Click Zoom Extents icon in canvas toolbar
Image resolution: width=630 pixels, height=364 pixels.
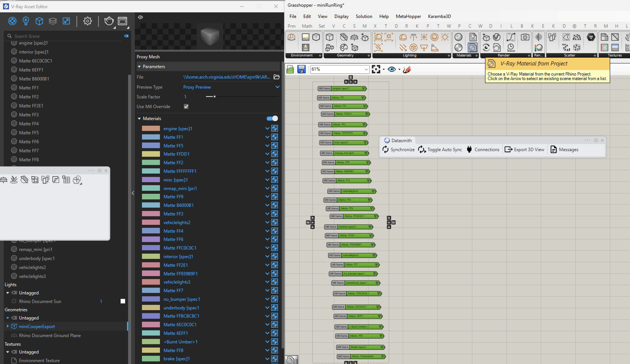click(x=376, y=69)
